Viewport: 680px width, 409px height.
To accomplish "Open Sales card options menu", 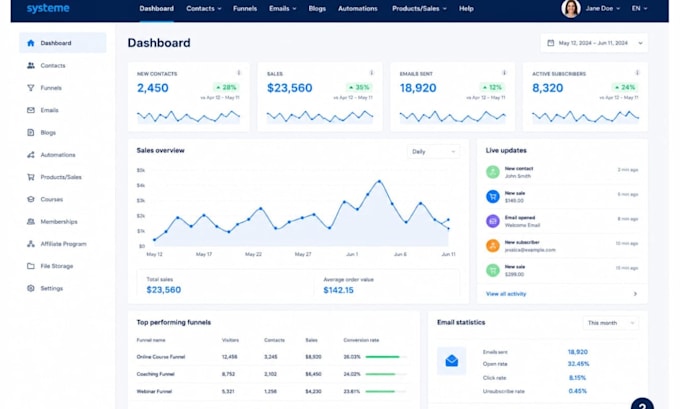I will point(372,72).
